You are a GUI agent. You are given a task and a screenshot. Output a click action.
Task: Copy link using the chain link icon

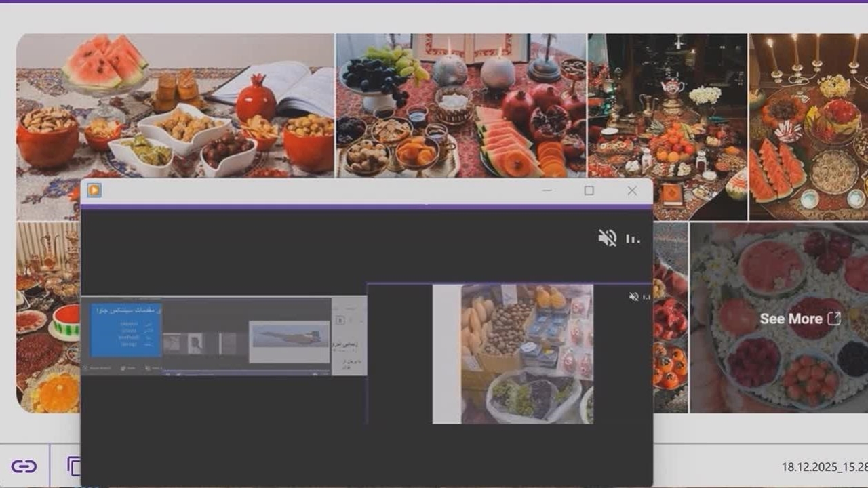point(24,466)
